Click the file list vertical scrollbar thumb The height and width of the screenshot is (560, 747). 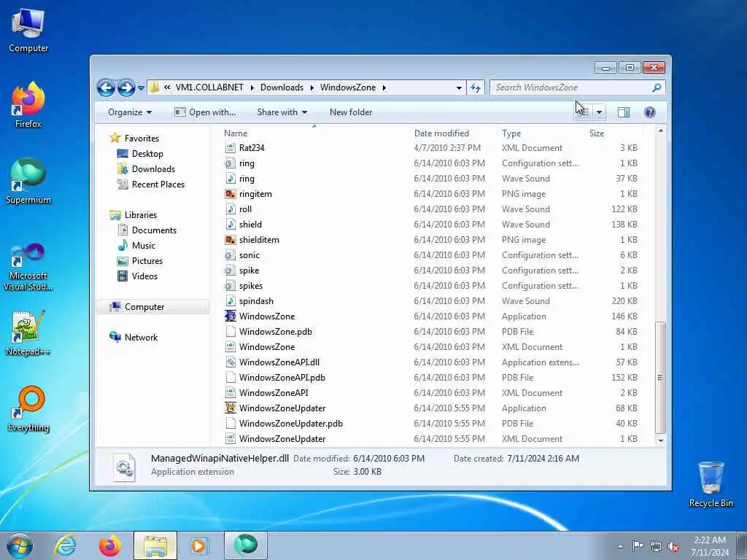(x=660, y=378)
